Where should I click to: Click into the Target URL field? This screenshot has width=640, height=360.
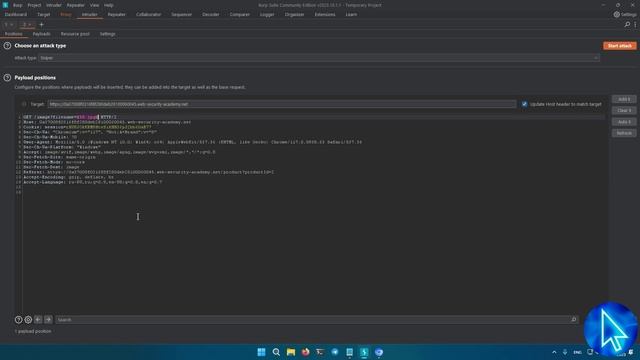pyautogui.click(x=282, y=104)
